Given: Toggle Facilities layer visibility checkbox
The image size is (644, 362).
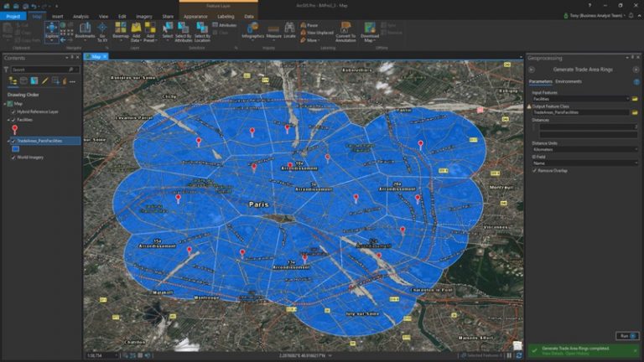Looking at the screenshot, I should click(x=13, y=120).
